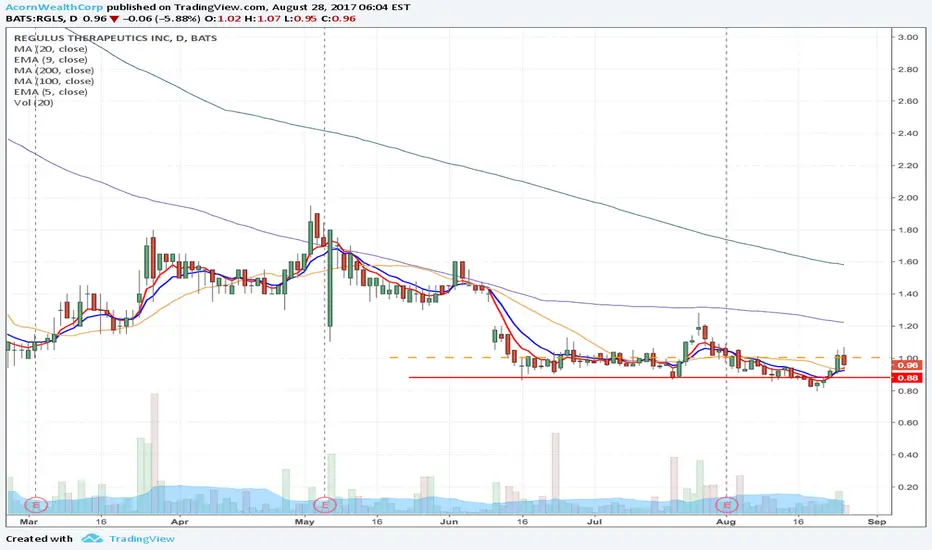Click the 0.20 price axis label
The height and width of the screenshot is (550, 932).
click(x=908, y=487)
